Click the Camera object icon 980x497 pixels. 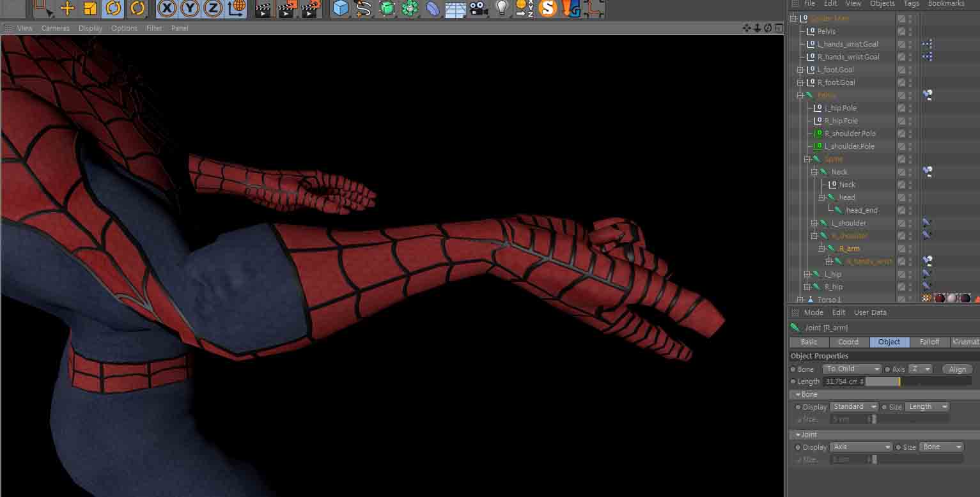[479, 8]
